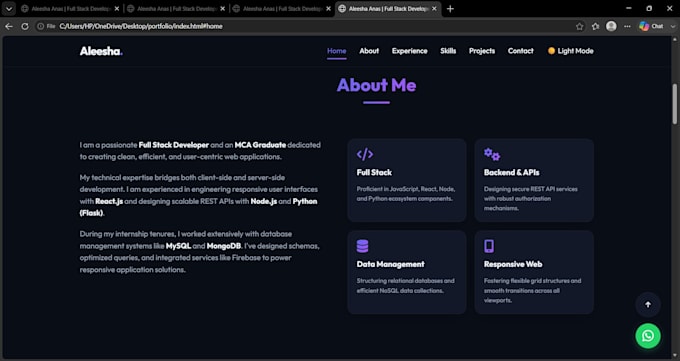Open the Projects nav link
Image resolution: width=680 pixels, height=361 pixels.
click(x=482, y=51)
